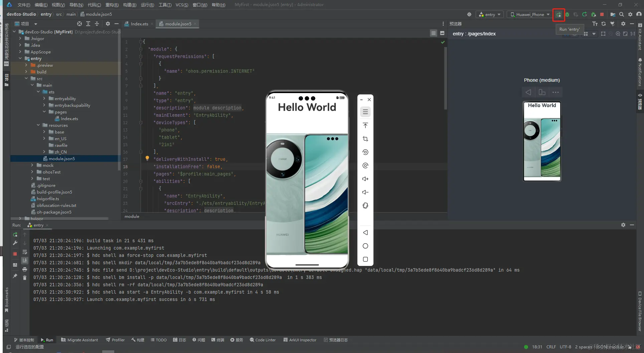Apply hot reload with the green refresh icon

(585, 15)
